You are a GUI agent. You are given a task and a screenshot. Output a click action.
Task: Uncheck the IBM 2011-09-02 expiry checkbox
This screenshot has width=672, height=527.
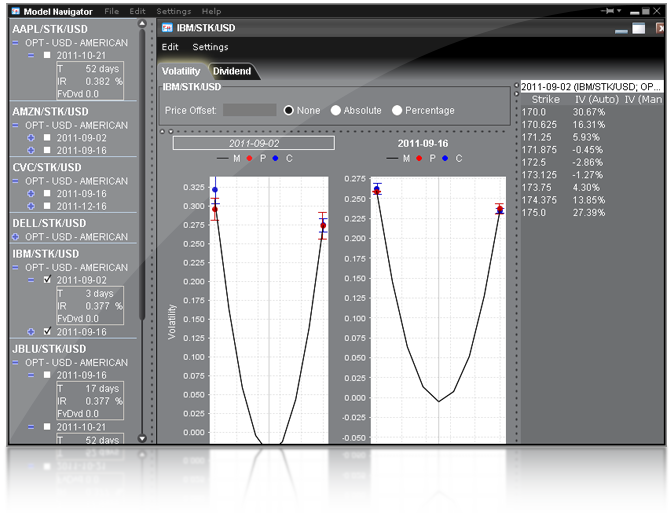47,279
